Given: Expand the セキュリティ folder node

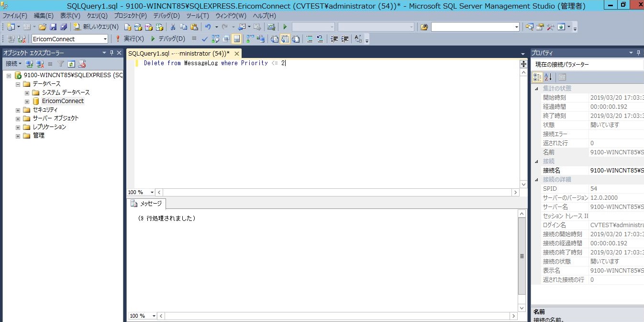Looking at the screenshot, I should coord(18,110).
